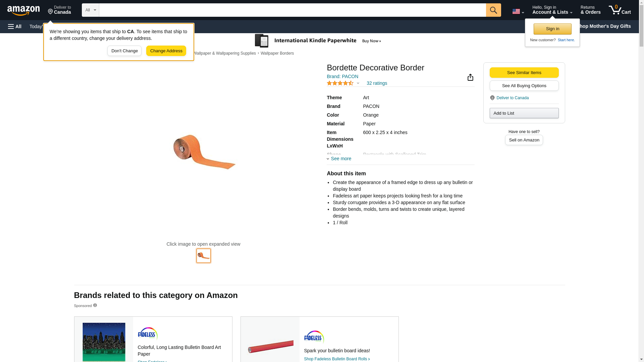The image size is (644, 362).
Task: Open Account & Lists dropdown
Action: pyautogui.click(x=552, y=10)
